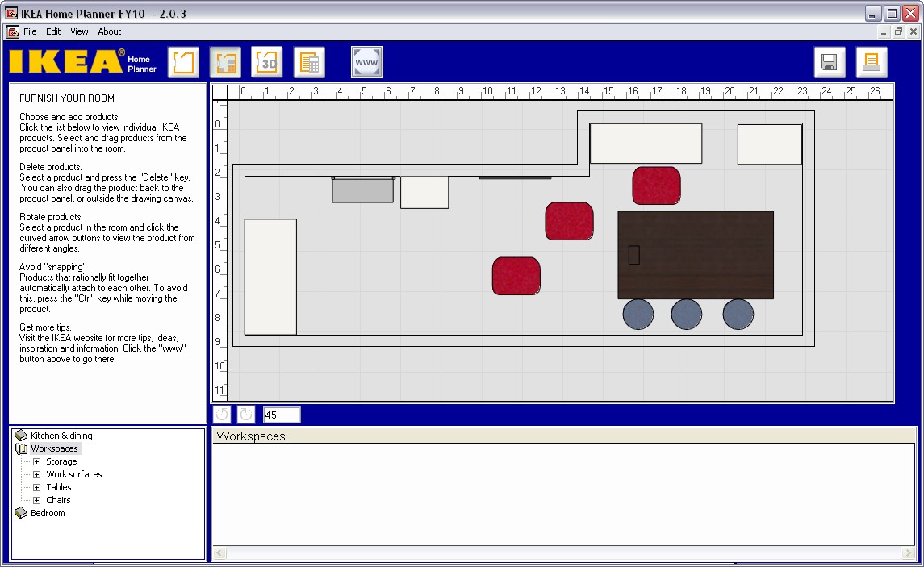Viewport: 924px width, 567px height.
Task: Click the application icon in menu bar
Action: point(13,31)
